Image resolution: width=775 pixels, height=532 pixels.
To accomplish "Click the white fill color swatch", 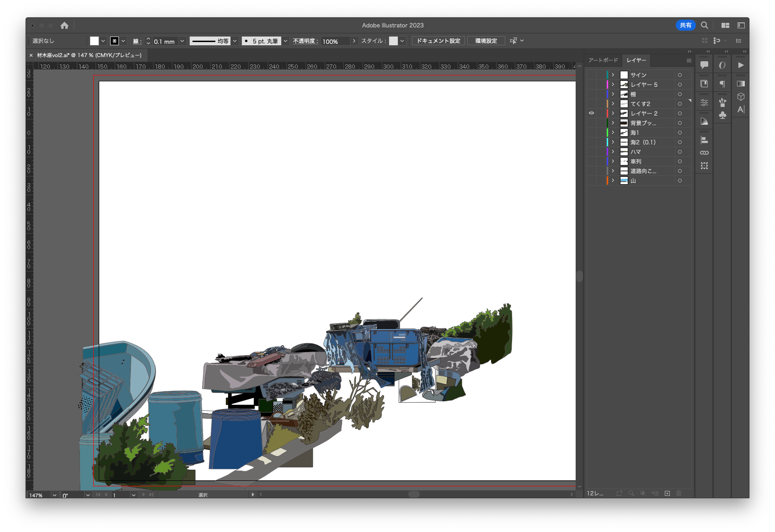I will tap(94, 41).
